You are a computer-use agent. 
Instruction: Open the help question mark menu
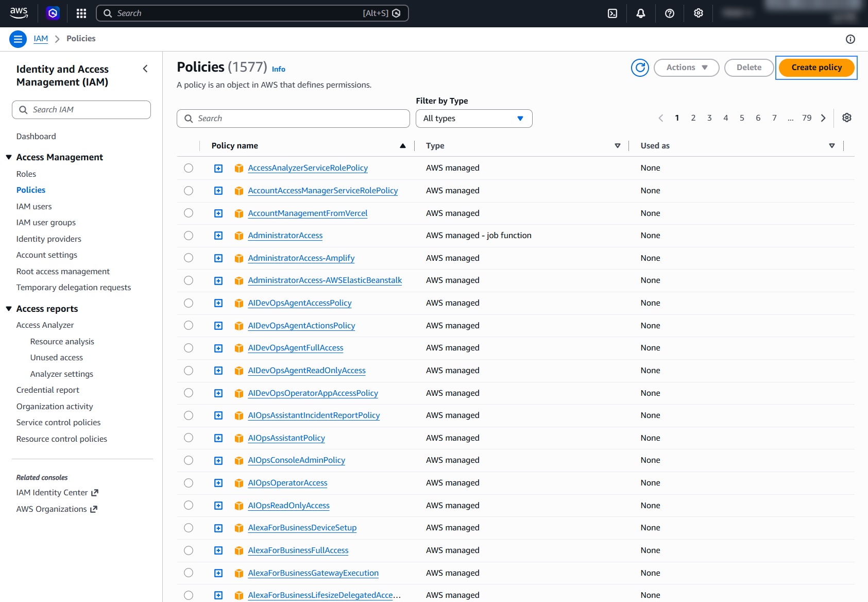670,13
